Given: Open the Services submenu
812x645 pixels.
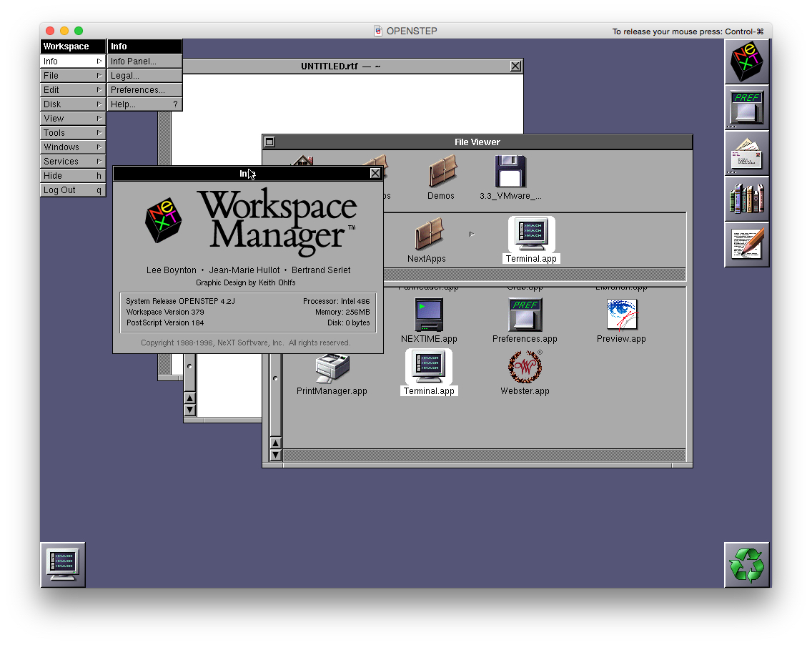Looking at the screenshot, I should coord(73,162).
